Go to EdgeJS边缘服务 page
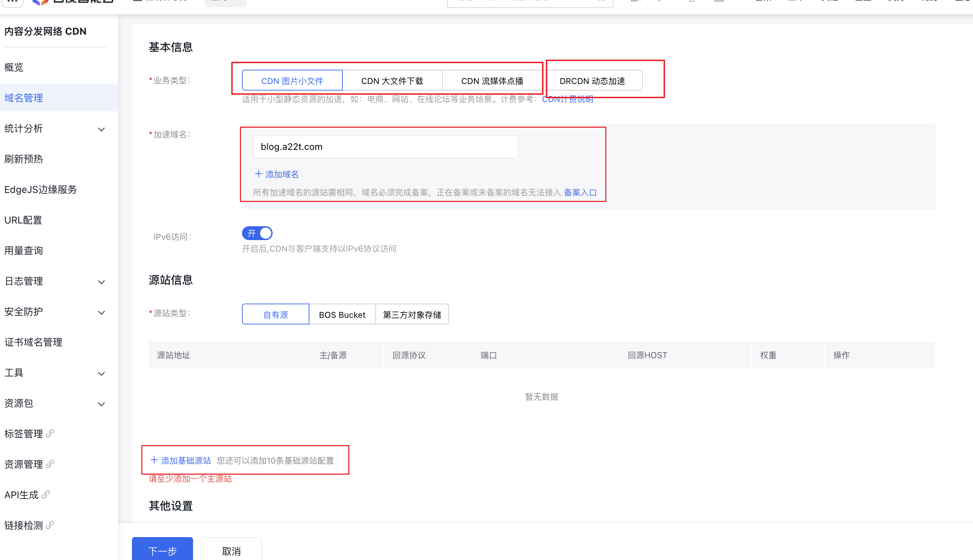 tap(41, 189)
